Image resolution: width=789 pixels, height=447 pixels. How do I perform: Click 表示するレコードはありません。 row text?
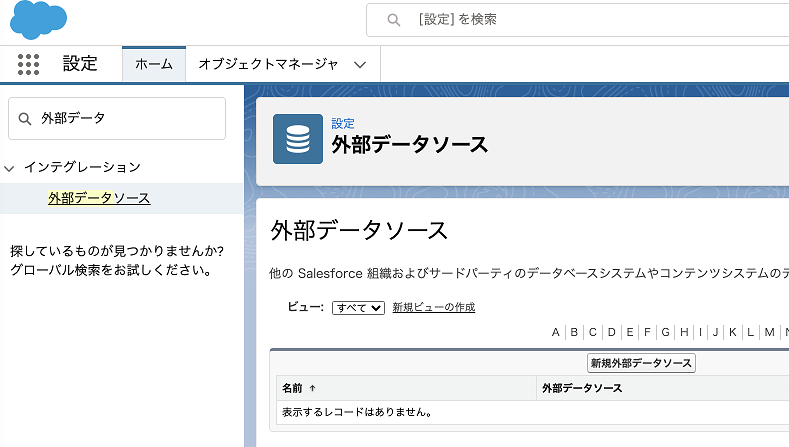click(357, 412)
